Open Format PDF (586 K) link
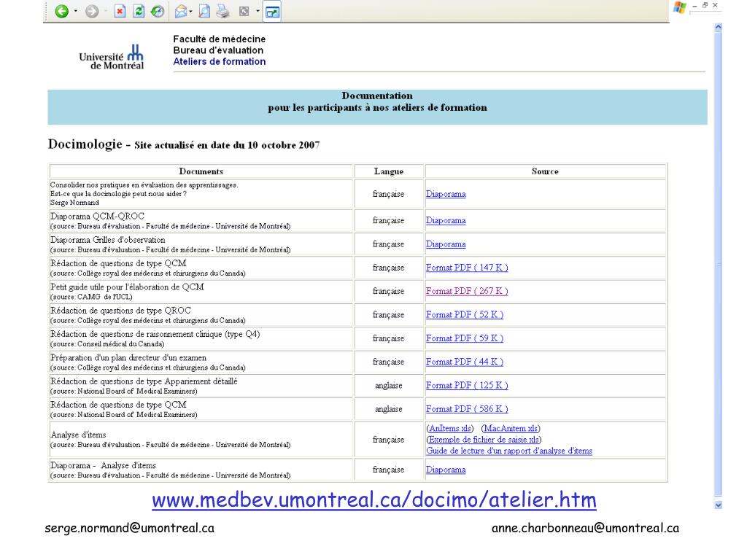Image resolution: width=747 pixels, height=560 pixels. 467,409
